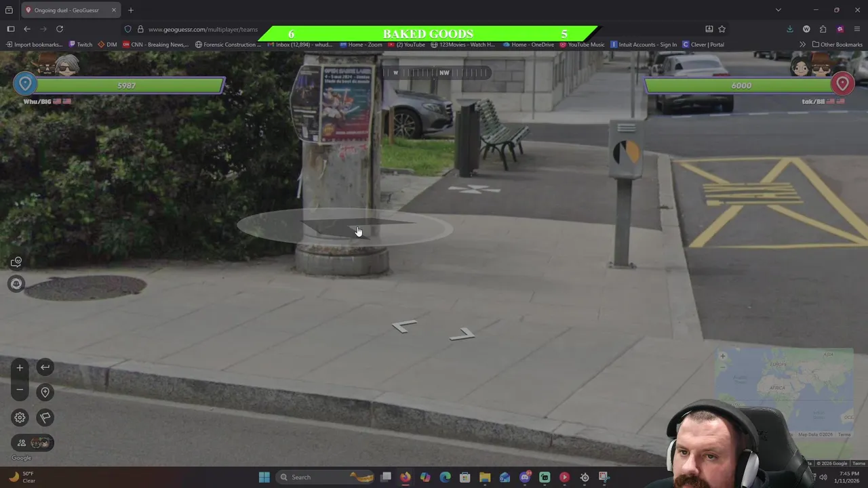Select the Ongoing duel - GeoGuessr tab
Viewport: 868px width, 488px height.
point(71,10)
